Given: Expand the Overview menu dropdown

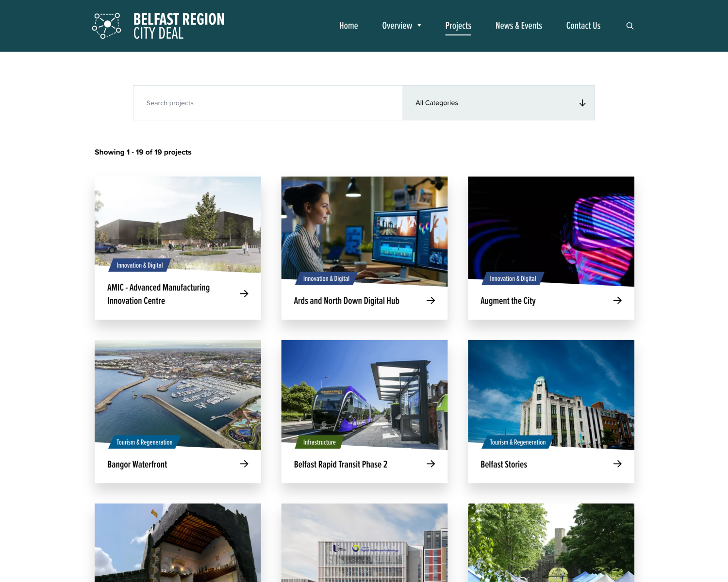Looking at the screenshot, I should [x=401, y=26].
